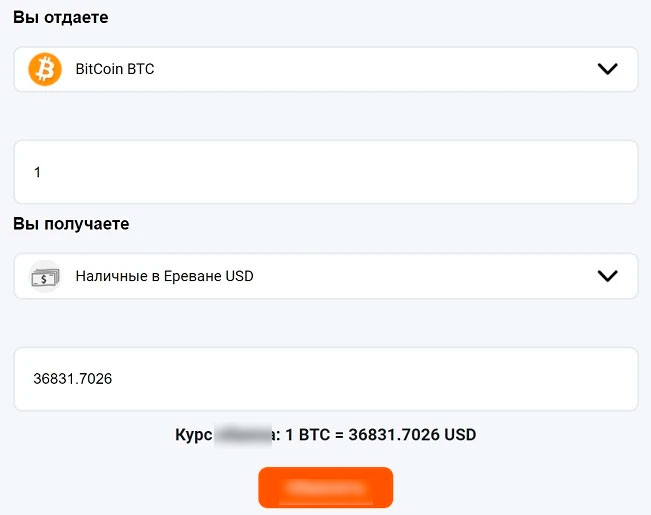Screen dimensions: 651x515
Task: Click the blurred label on orange button
Action: 325,488
